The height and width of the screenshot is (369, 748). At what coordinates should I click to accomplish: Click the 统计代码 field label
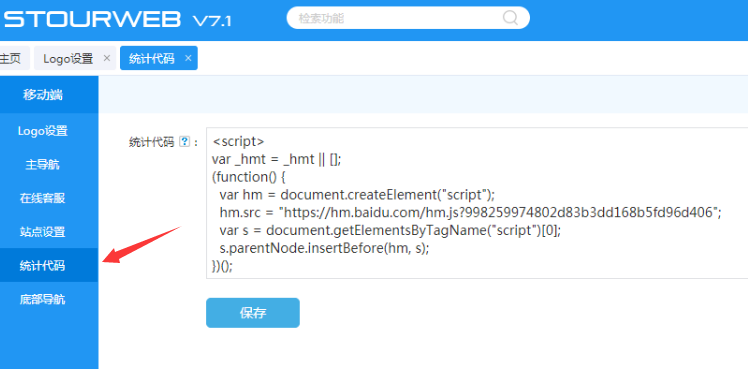click(x=151, y=142)
